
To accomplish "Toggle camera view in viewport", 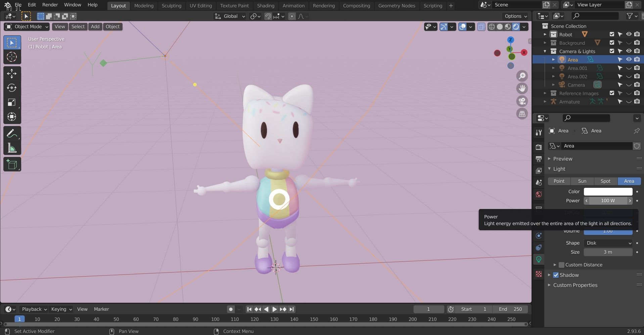I will (x=522, y=101).
